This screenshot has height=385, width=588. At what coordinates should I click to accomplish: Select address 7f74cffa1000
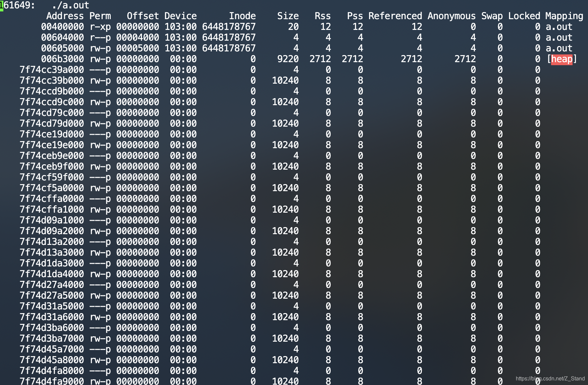point(52,210)
